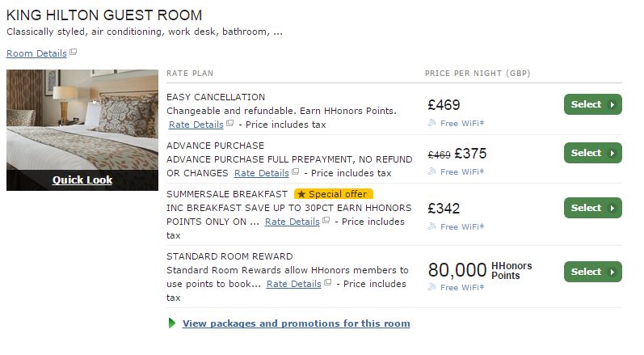Image resolution: width=644 pixels, height=355 pixels.
Task: Select the Summersale Breakfast rate at £342
Action: pos(592,208)
